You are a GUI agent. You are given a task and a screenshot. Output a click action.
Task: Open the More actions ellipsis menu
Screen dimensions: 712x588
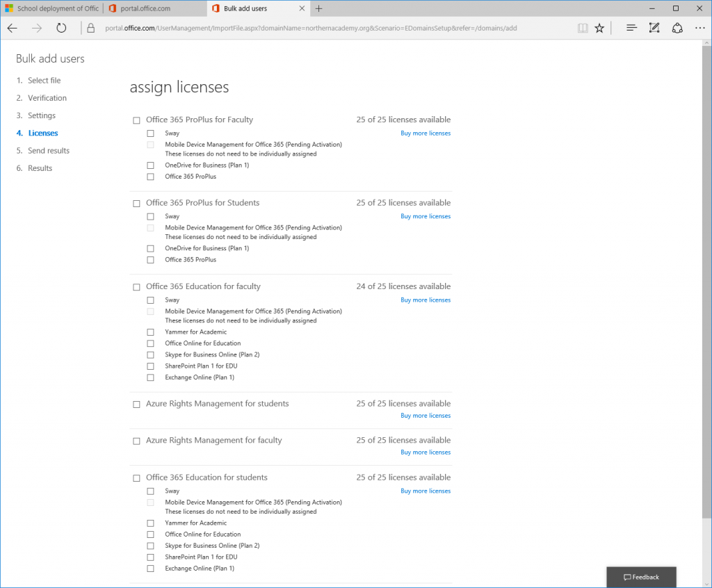click(x=699, y=28)
